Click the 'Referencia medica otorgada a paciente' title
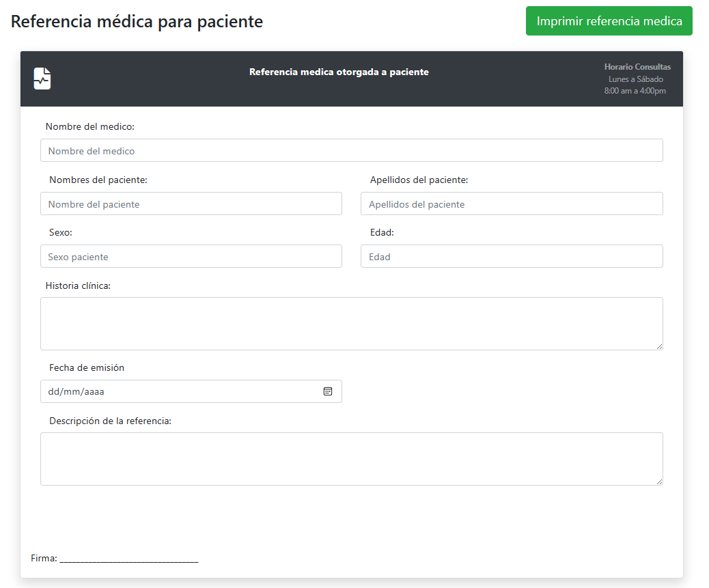Viewport: 709px width, 588px height. [x=339, y=72]
